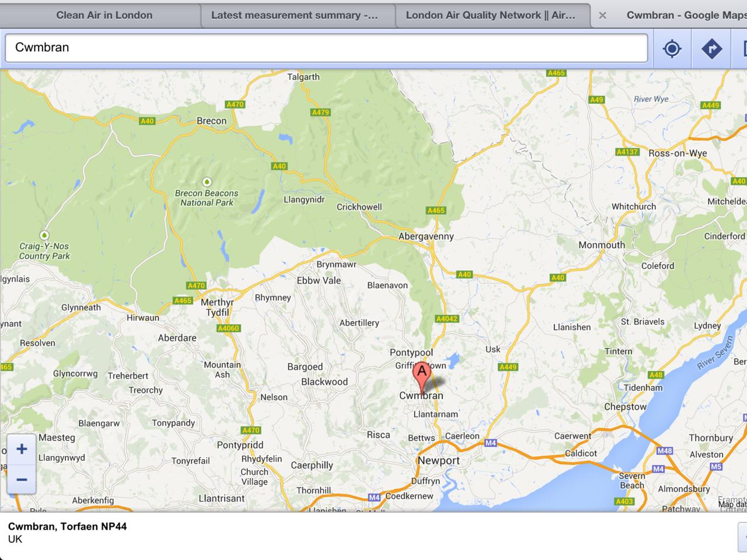Open directions with the blue arrow icon

click(711, 48)
